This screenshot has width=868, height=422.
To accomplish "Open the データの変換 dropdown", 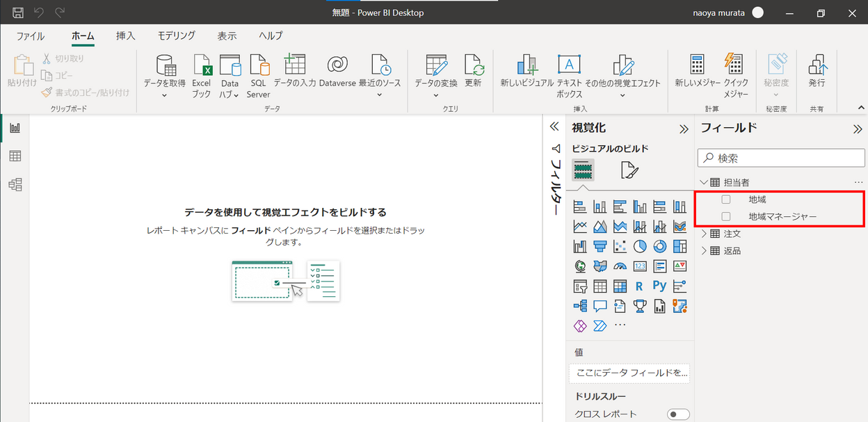I will (x=436, y=95).
